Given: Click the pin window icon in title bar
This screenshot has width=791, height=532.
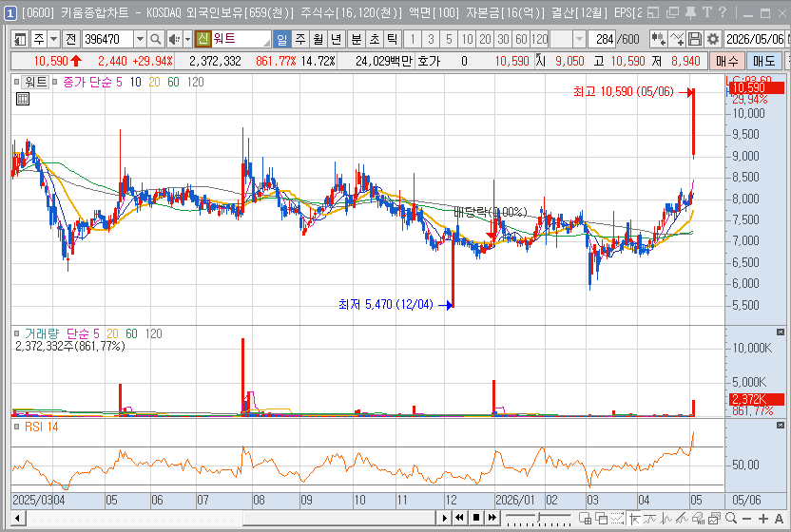Looking at the screenshot, I should coord(690,12).
